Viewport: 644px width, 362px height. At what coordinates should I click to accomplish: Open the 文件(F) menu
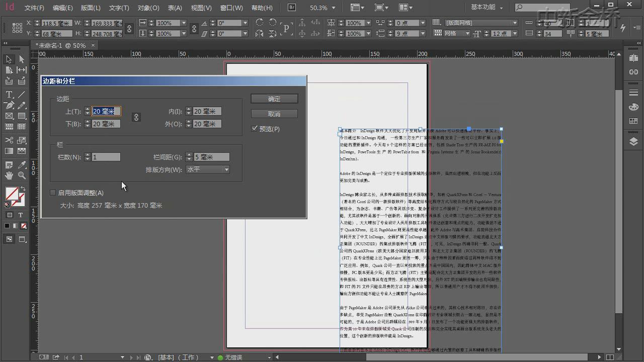[34, 8]
